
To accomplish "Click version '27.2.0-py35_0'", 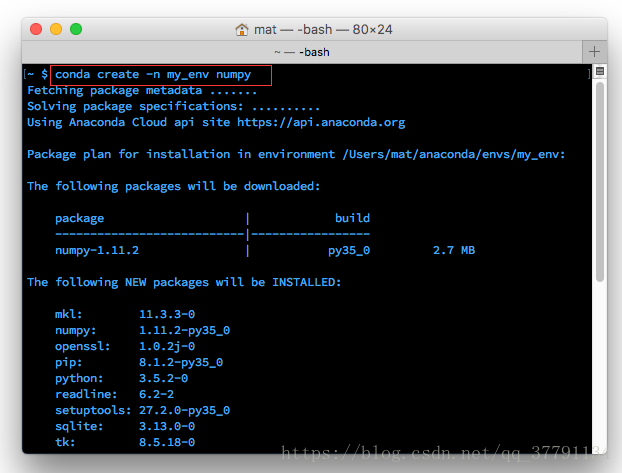I will tap(184, 410).
